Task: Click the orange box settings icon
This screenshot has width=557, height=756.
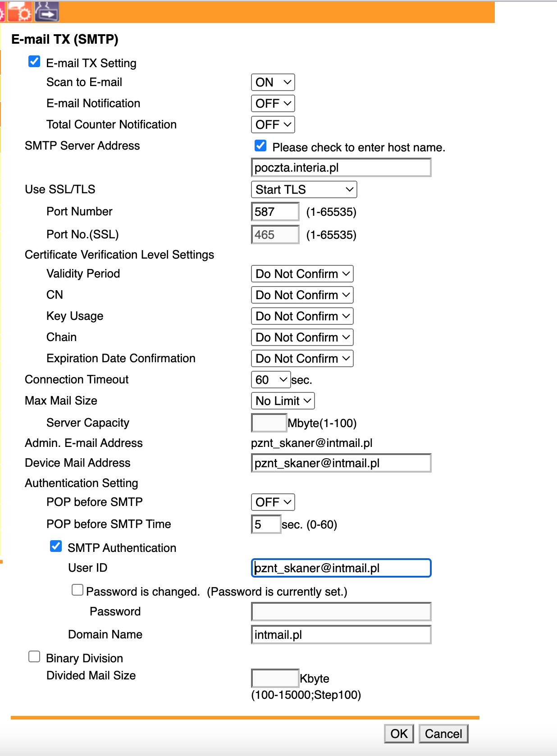Action: point(20,12)
